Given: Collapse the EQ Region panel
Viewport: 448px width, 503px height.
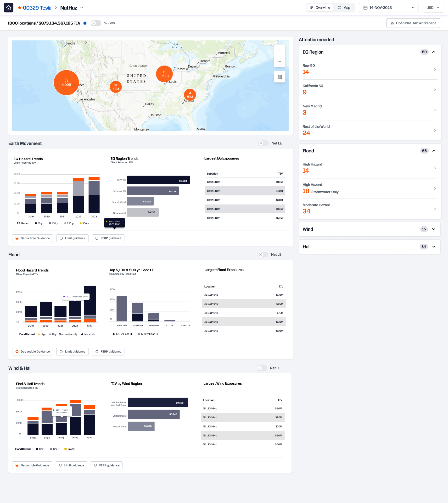Looking at the screenshot, I should click(x=434, y=52).
